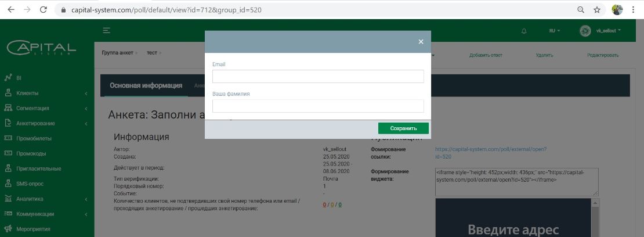Image resolution: width=644 pixels, height=237 pixels.
Task: Toggle the hamburger sidebar menu
Action: (x=106, y=30)
